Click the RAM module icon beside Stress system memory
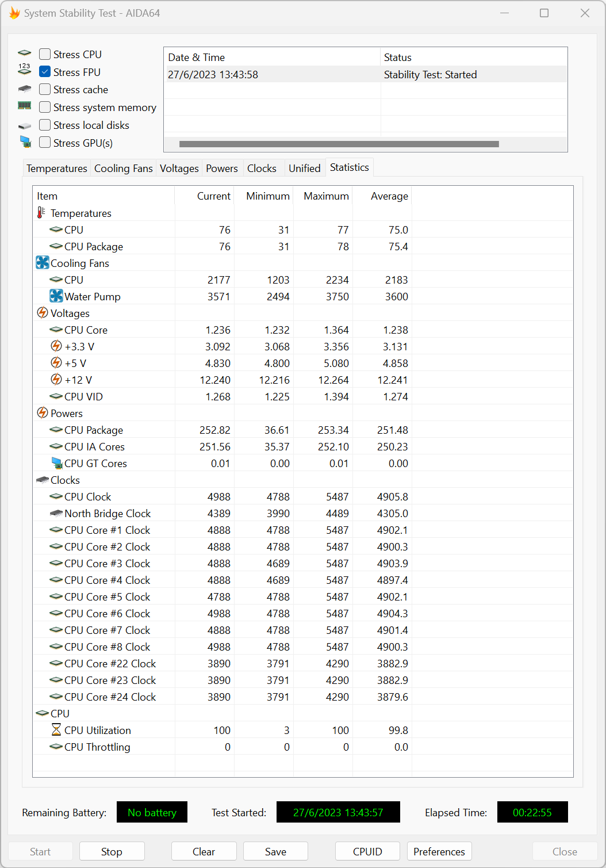This screenshot has width=606, height=868. 24,106
